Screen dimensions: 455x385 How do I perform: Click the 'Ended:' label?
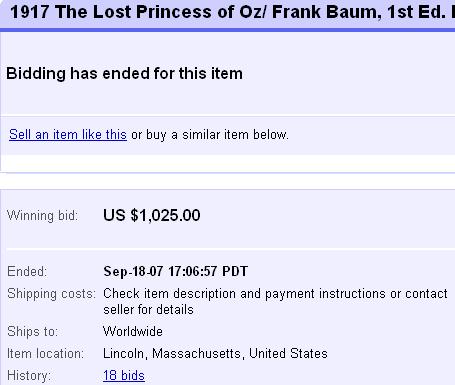(x=27, y=271)
